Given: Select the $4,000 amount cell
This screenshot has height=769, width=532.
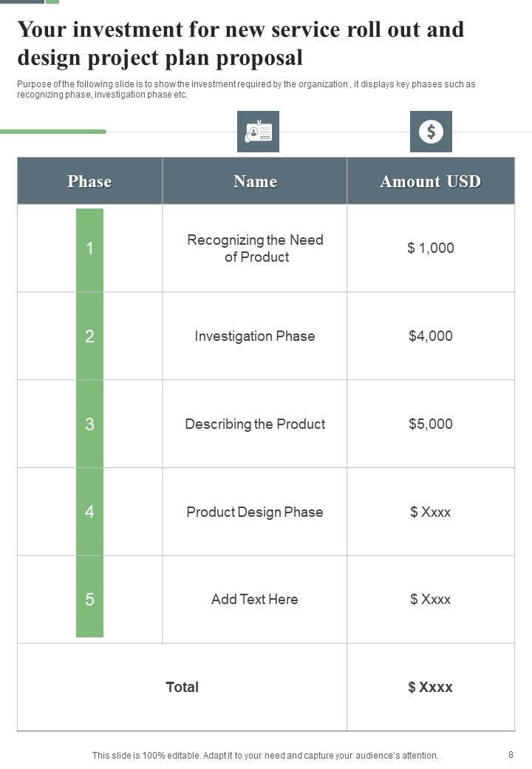Looking at the screenshot, I should pyautogui.click(x=431, y=336).
